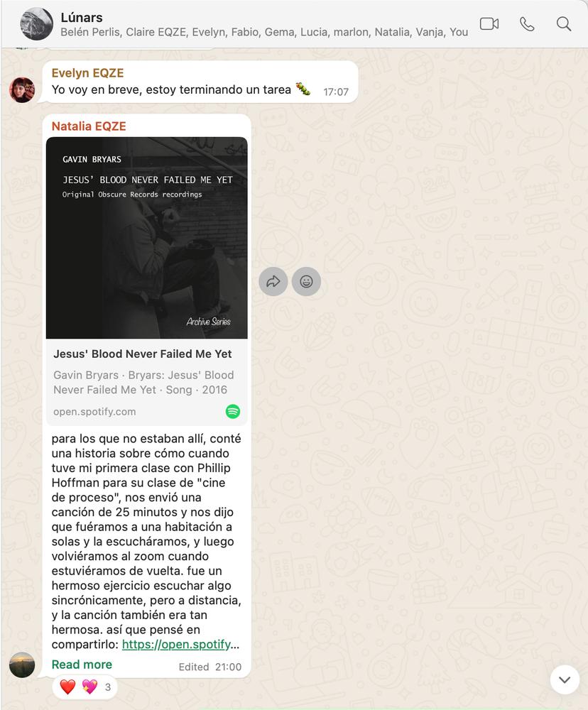Viewport: 588px width, 710px height.
Task: Click the green Spotify logo icon
Action: coord(233,411)
